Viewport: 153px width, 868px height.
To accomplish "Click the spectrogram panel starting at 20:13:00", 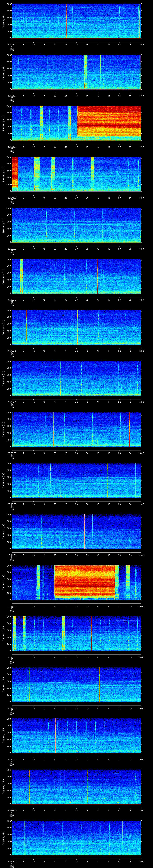I will tap(77, 634).
